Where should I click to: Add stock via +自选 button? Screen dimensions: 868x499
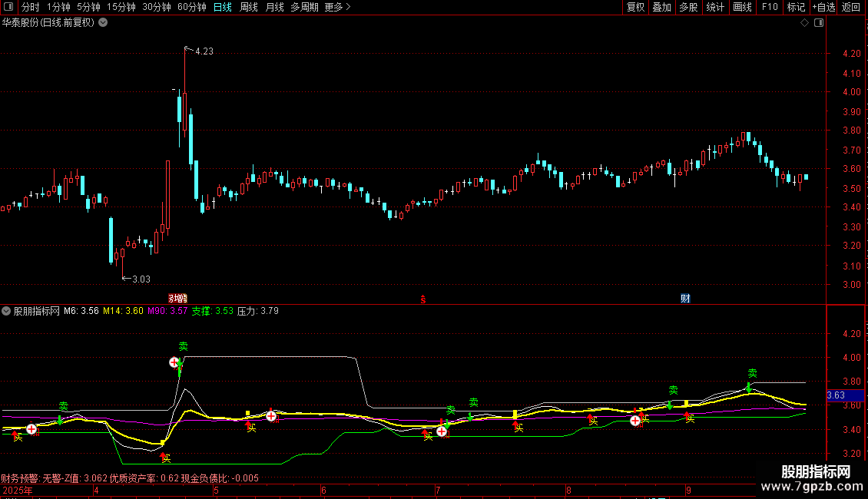(x=823, y=7)
